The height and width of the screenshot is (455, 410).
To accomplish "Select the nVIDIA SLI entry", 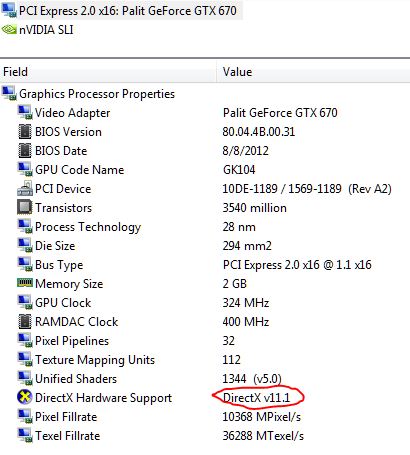I will coord(38,30).
